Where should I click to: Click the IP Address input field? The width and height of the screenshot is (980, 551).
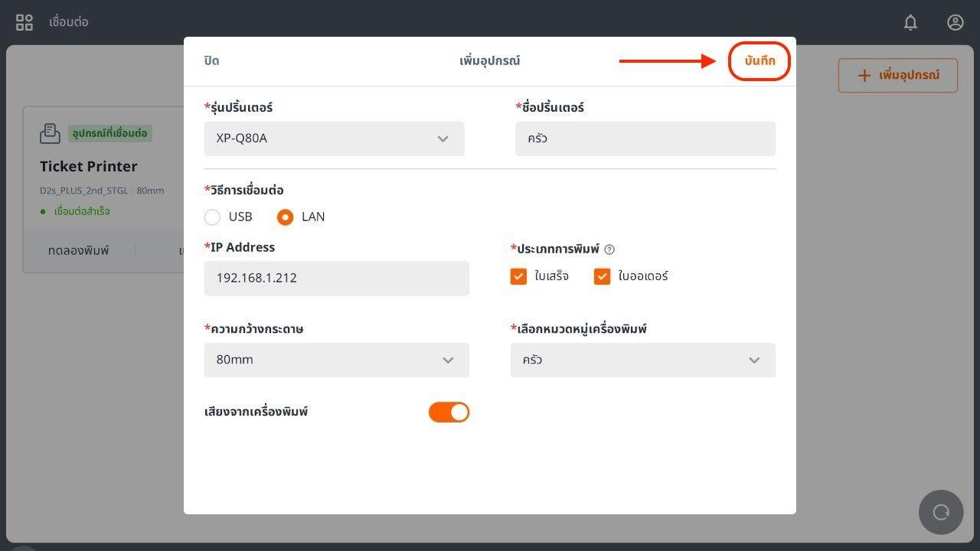pos(337,278)
